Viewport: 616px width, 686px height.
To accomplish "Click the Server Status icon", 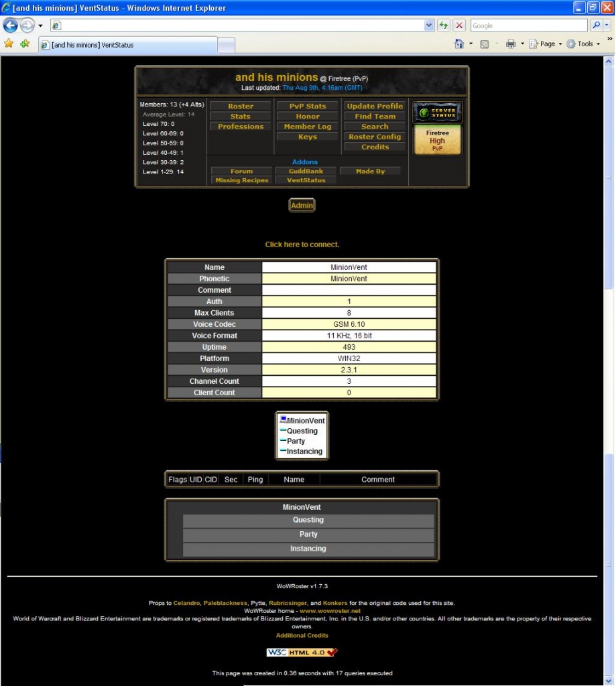I will [438, 113].
